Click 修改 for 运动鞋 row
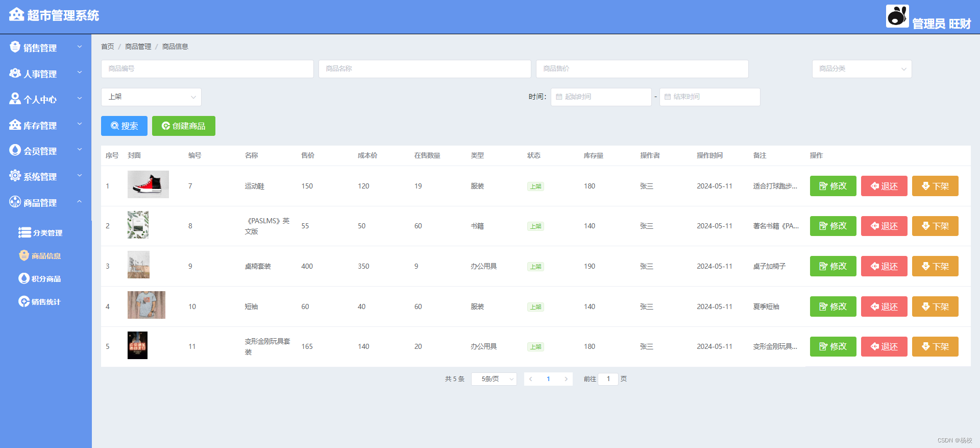 pyautogui.click(x=833, y=186)
